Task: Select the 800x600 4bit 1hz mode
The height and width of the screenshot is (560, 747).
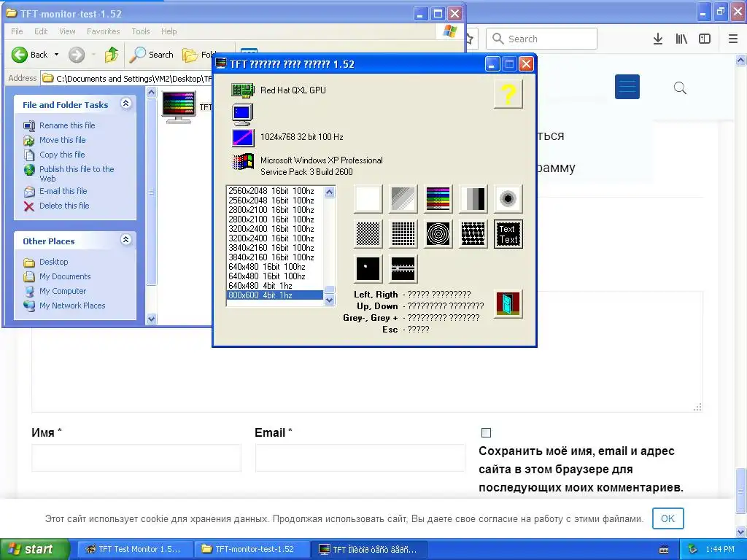Action: (275, 295)
